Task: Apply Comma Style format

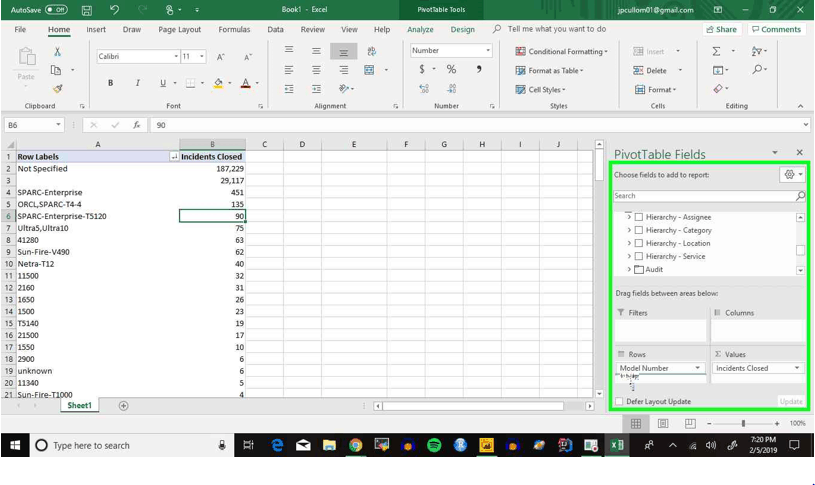Action: pyautogui.click(x=478, y=69)
